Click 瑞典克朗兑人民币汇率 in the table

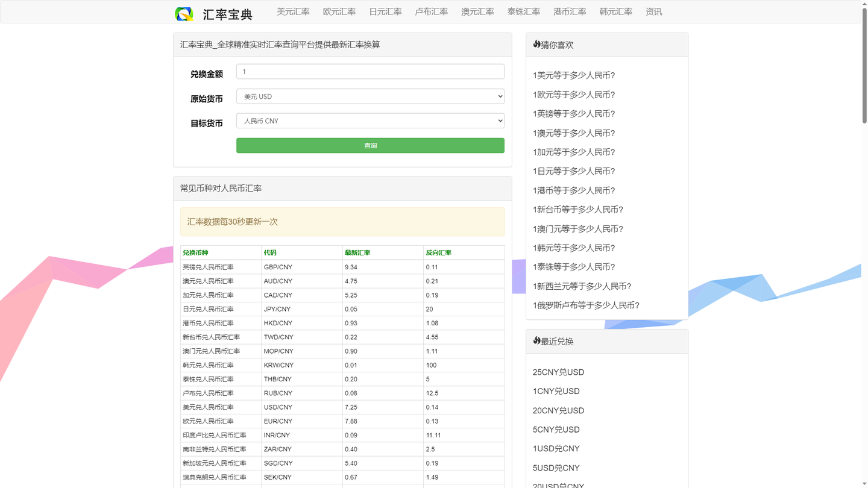click(x=215, y=477)
